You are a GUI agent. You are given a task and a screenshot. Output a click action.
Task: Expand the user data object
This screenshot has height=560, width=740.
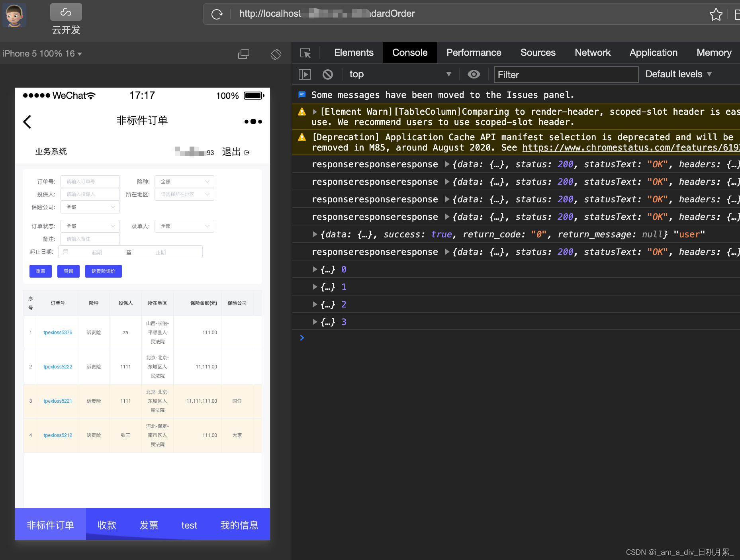(315, 234)
